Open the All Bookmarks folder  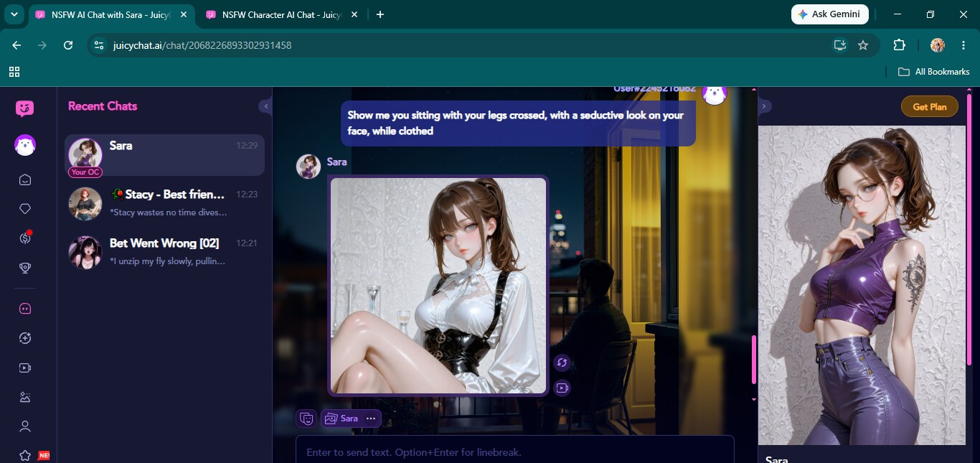(934, 72)
